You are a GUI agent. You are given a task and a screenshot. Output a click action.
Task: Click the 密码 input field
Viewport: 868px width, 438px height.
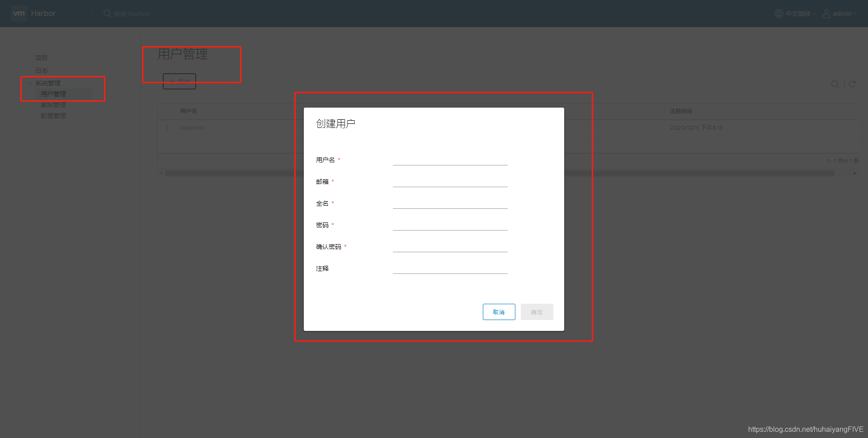pos(450,225)
